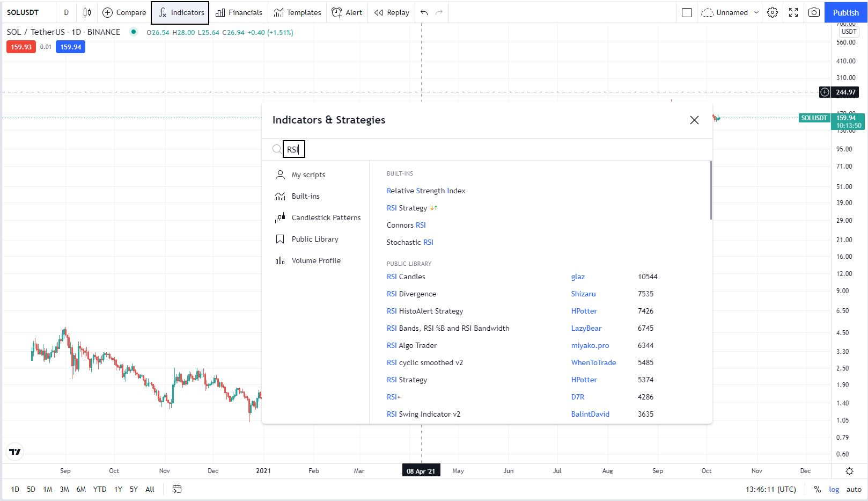Open the Go to date calendar icon
Screen dimensions: 868x501
(x=177, y=489)
